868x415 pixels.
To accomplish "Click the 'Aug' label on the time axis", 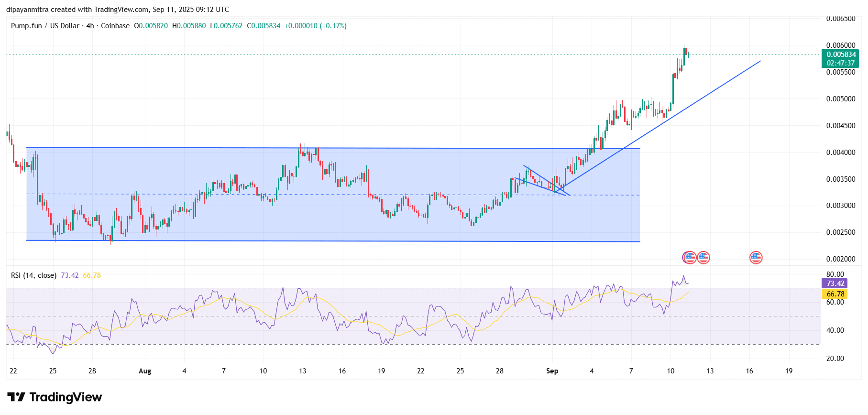I will [144, 371].
